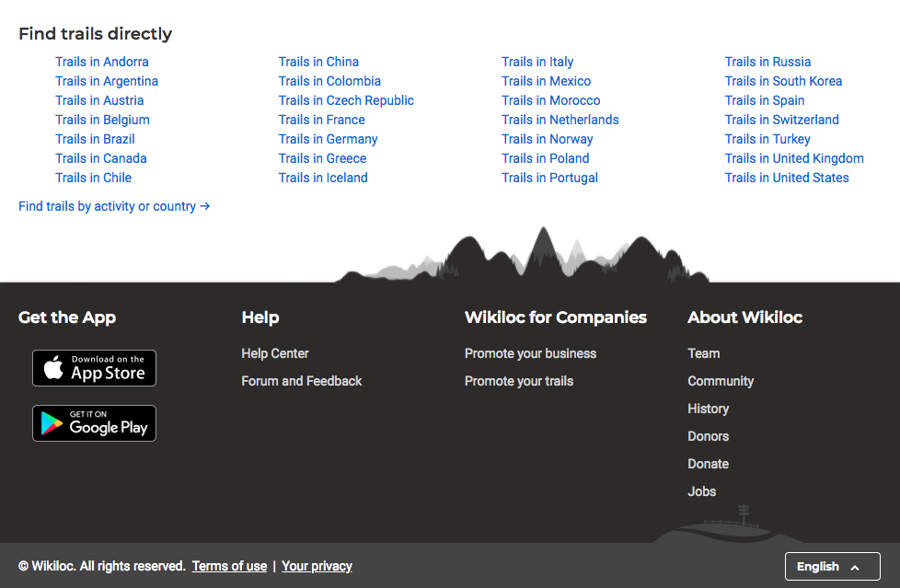
Task: Visit Trails in Poland
Action: coord(546,158)
